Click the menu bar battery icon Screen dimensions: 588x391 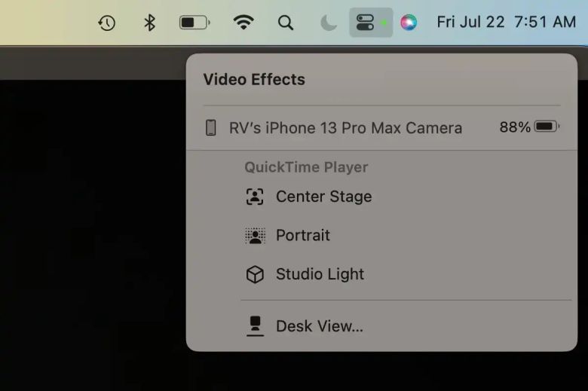pos(194,23)
